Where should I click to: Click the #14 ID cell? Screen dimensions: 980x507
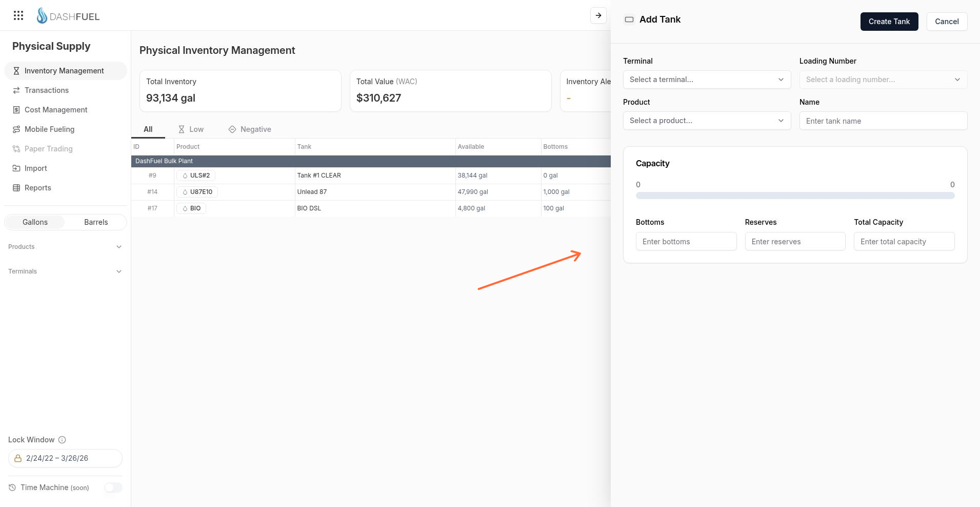pyautogui.click(x=152, y=192)
